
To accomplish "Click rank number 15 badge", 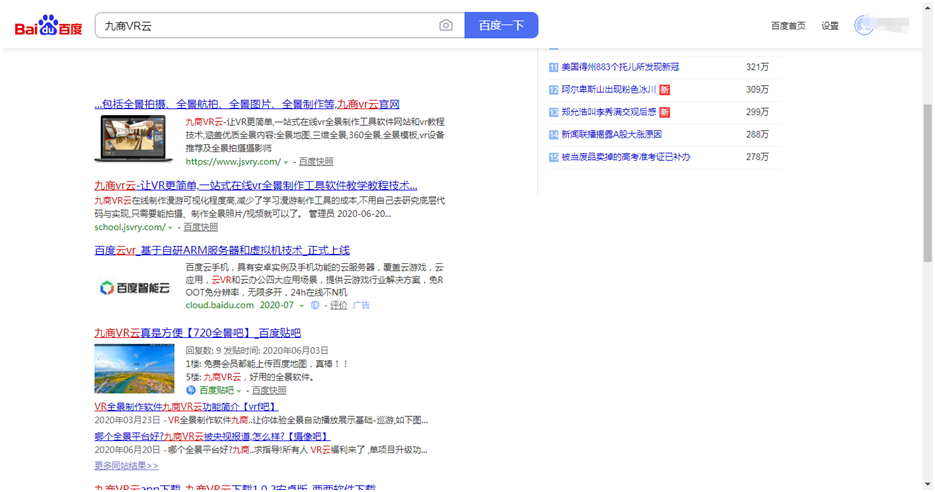I will click(553, 157).
